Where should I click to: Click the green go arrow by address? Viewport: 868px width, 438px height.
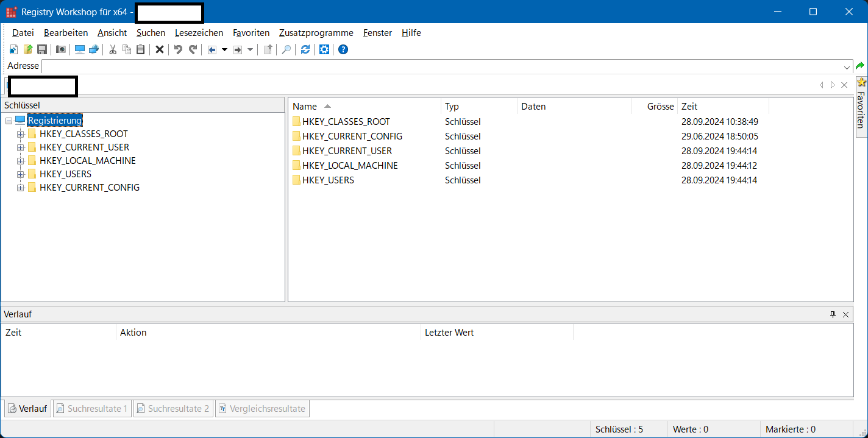tap(860, 66)
